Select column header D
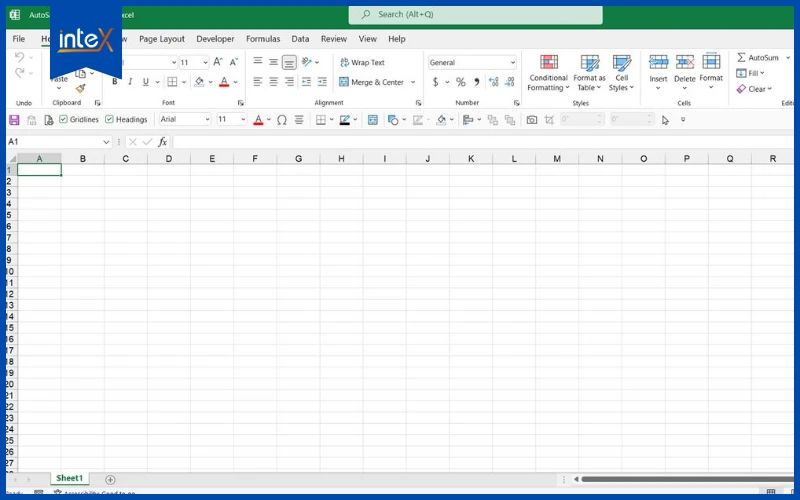Screen dimensions: 800x500 pos(169,159)
